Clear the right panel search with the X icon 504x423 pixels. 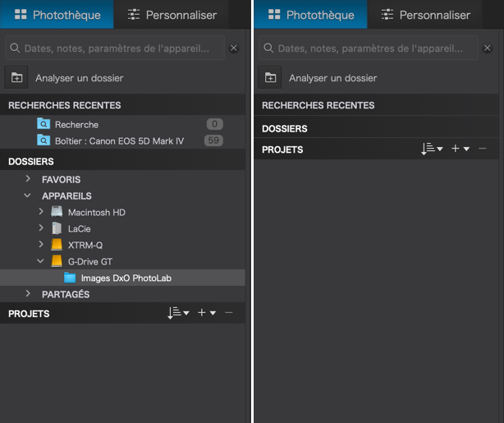point(488,48)
